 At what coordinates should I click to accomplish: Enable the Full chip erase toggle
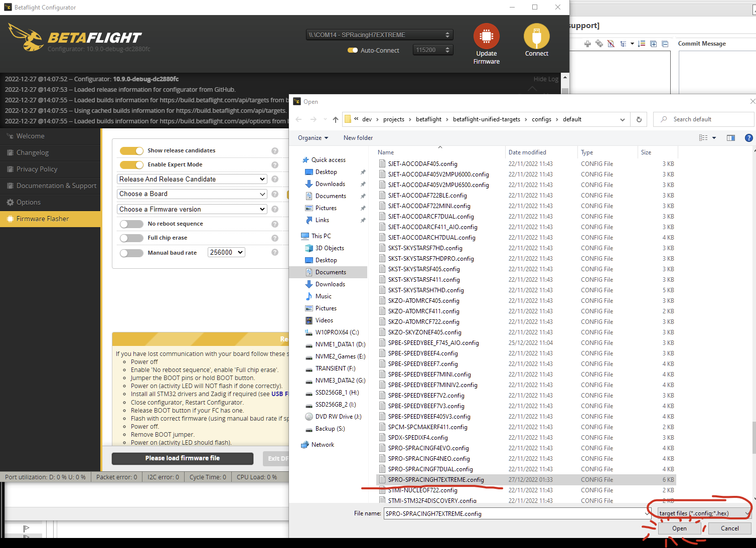tap(131, 238)
